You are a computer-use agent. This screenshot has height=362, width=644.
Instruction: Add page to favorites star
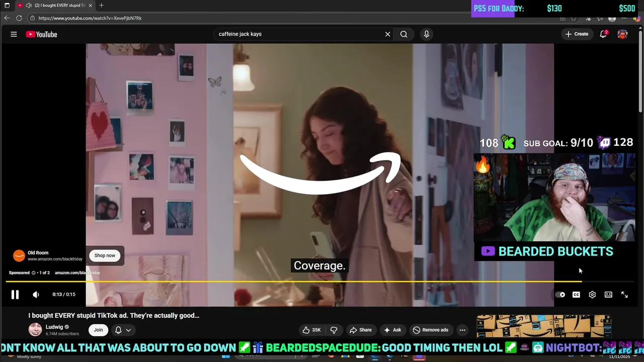(574, 19)
